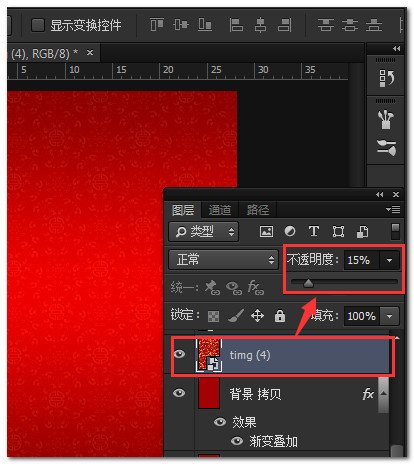This screenshot has height=464, width=414.
Task: Enable the 显示变换控件 checkbox
Action: [x=38, y=25]
